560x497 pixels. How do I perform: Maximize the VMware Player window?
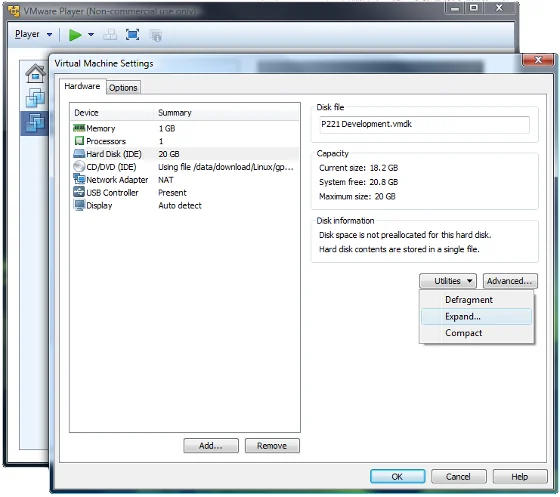click(474, 8)
